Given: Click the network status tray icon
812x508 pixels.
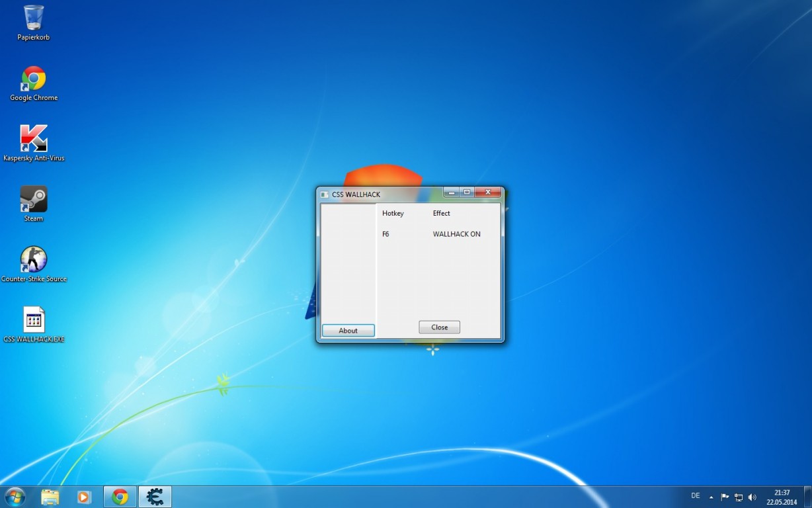Looking at the screenshot, I should (739, 497).
